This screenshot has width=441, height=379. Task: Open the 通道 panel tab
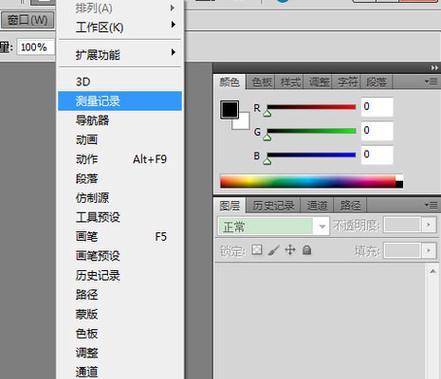(x=317, y=205)
